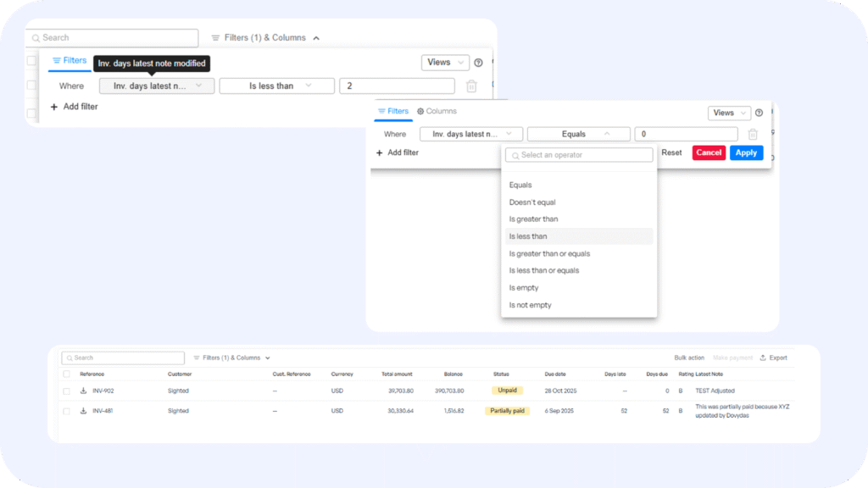Tick the checkbox for invoice INV-481
This screenshot has height=488, width=868.
66,411
